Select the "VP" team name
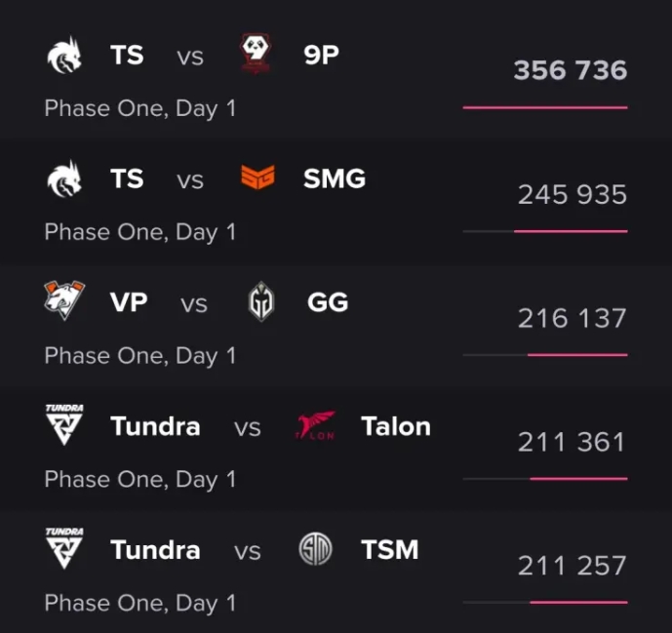Viewport: 672px width, 633px height. [129, 302]
